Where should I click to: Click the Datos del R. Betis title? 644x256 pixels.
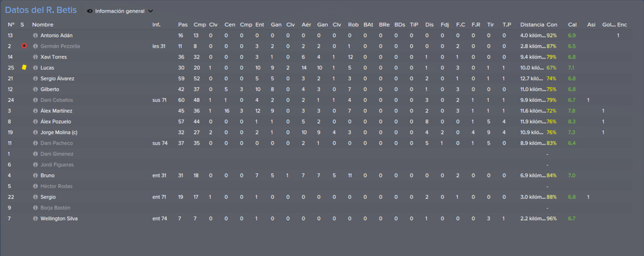click(41, 10)
